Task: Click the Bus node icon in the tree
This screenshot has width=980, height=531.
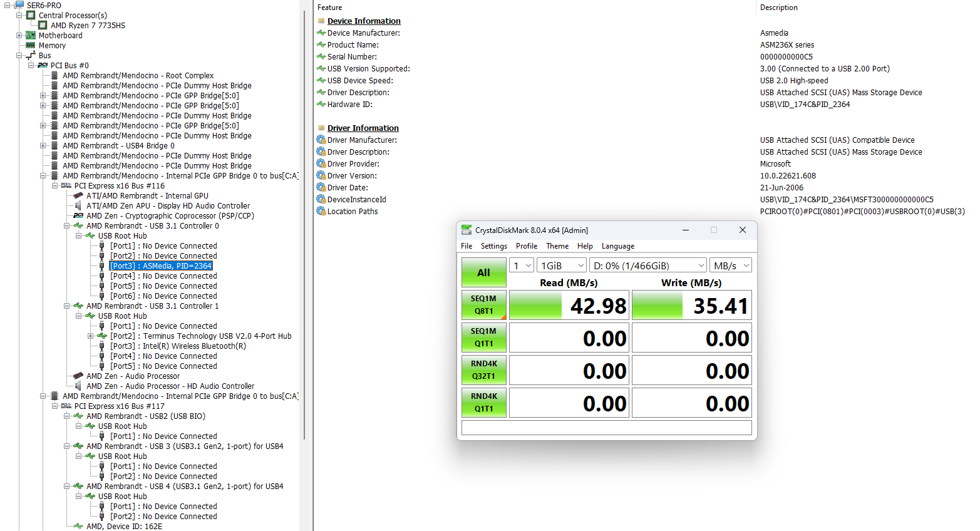Action: pyautogui.click(x=31, y=55)
